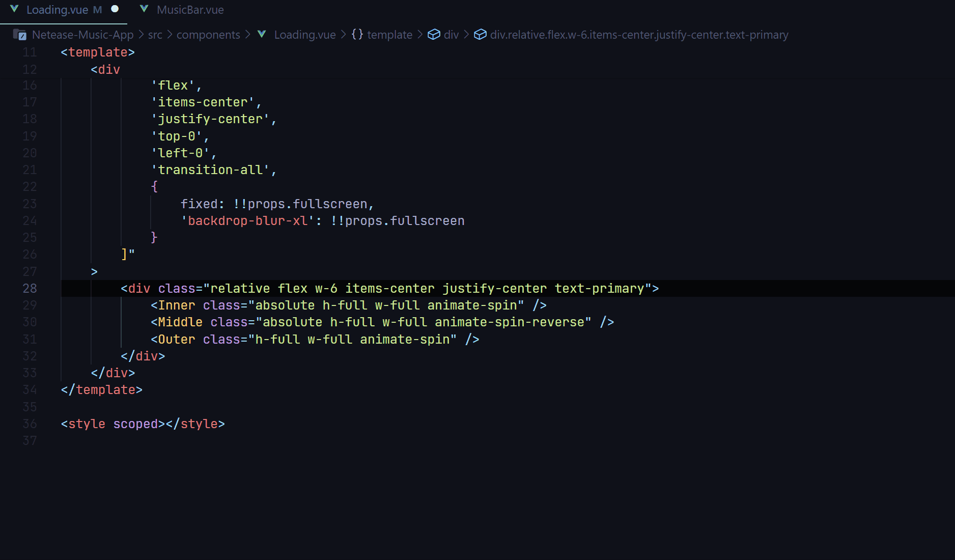Select line number 28 in the gutter
This screenshot has height=560, width=955.
[x=30, y=288]
